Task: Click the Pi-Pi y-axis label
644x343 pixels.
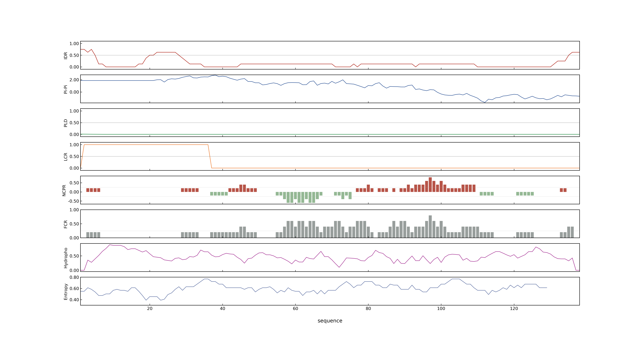Action: click(x=66, y=89)
